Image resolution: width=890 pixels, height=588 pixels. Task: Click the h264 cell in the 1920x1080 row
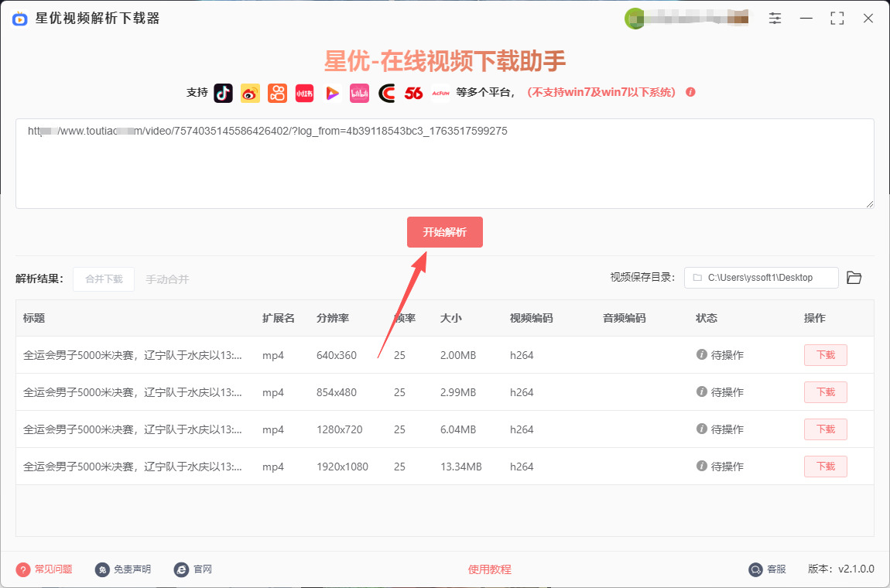point(522,467)
